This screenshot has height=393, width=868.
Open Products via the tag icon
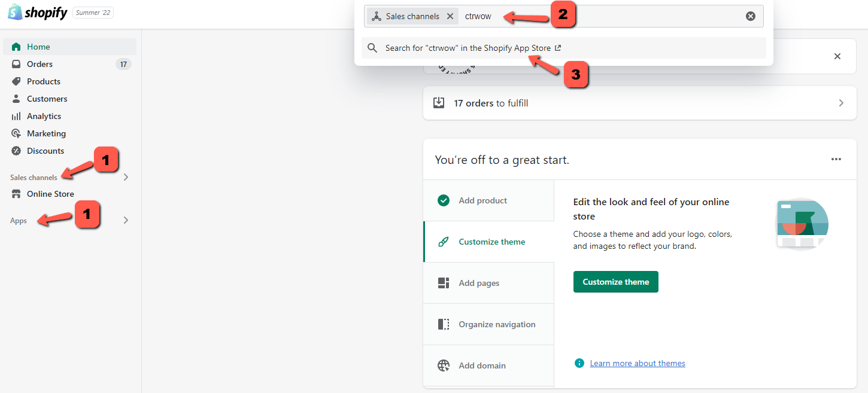16,81
